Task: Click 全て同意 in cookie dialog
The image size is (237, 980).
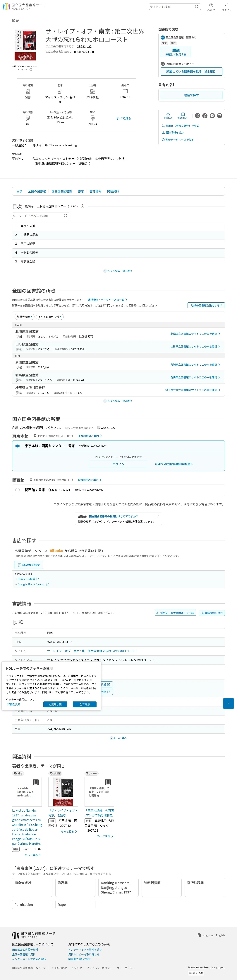Action: tap(85, 705)
